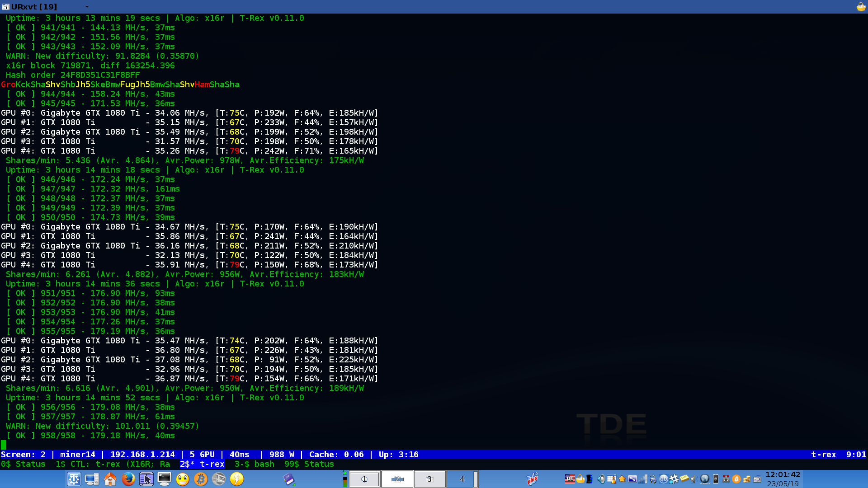Switch to virtual desktop 2 in pager
The image size is (868, 488).
pos(397,479)
